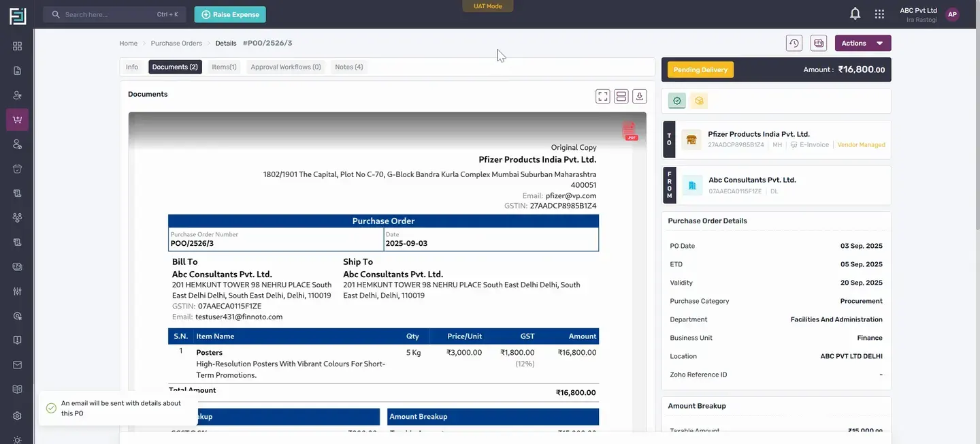Click the pfizer@vp.com email text
The image size is (980, 444).
pos(571,195)
